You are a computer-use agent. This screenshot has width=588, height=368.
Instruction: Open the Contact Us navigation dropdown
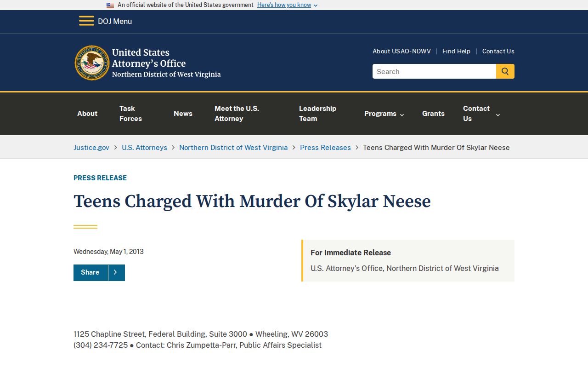(x=481, y=114)
